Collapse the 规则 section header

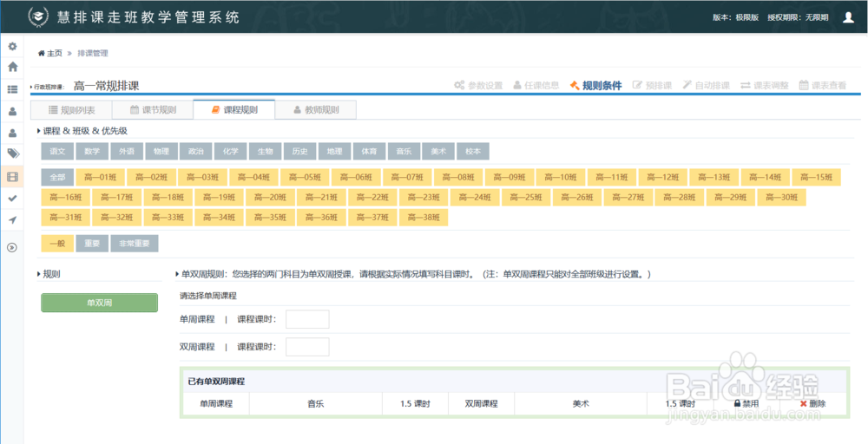48,274
